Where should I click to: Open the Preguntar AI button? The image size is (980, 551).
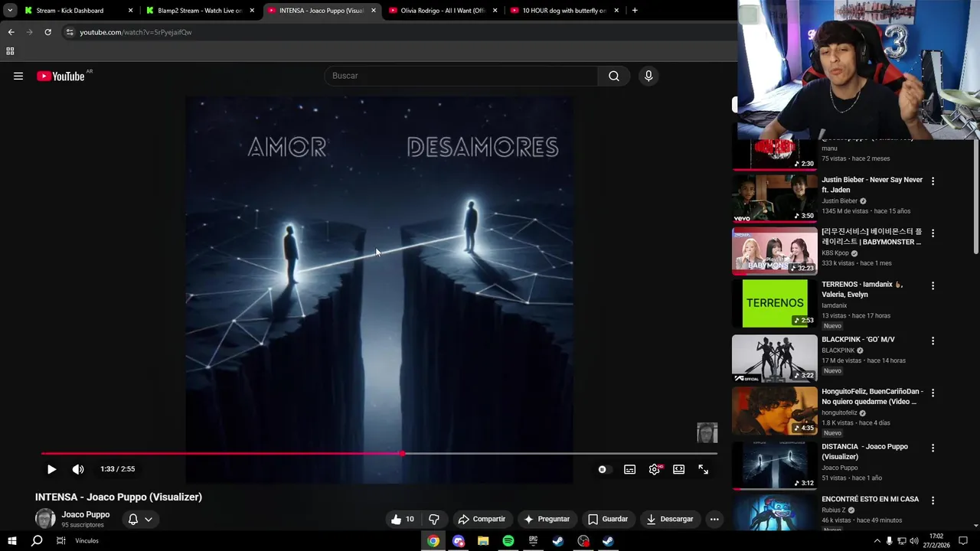pos(547,519)
